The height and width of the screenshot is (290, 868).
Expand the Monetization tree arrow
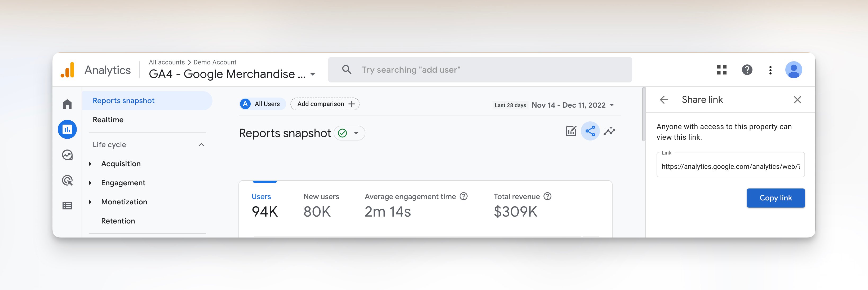(x=90, y=202)
